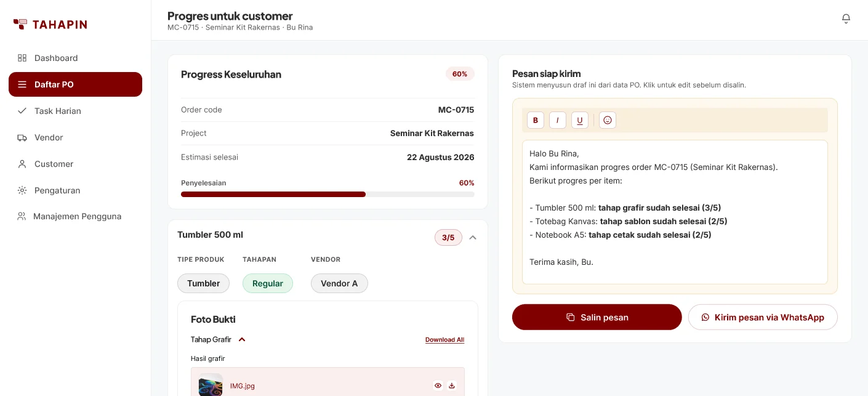868x396 pixels.
Task: Click the Pesan siap kirim heading
Action: pos(547,73)
